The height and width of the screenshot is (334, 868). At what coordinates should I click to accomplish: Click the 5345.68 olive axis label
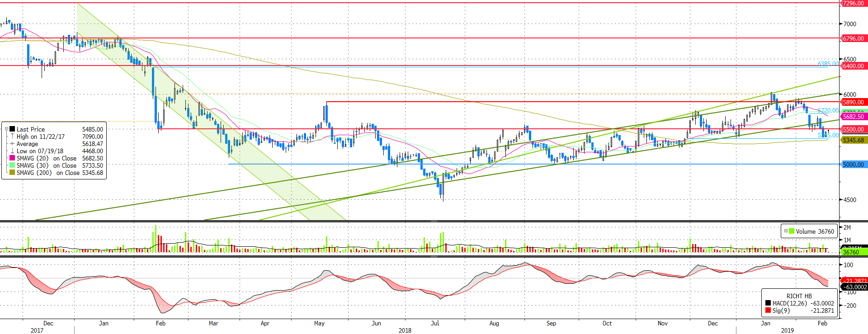(x=853, y=140)
